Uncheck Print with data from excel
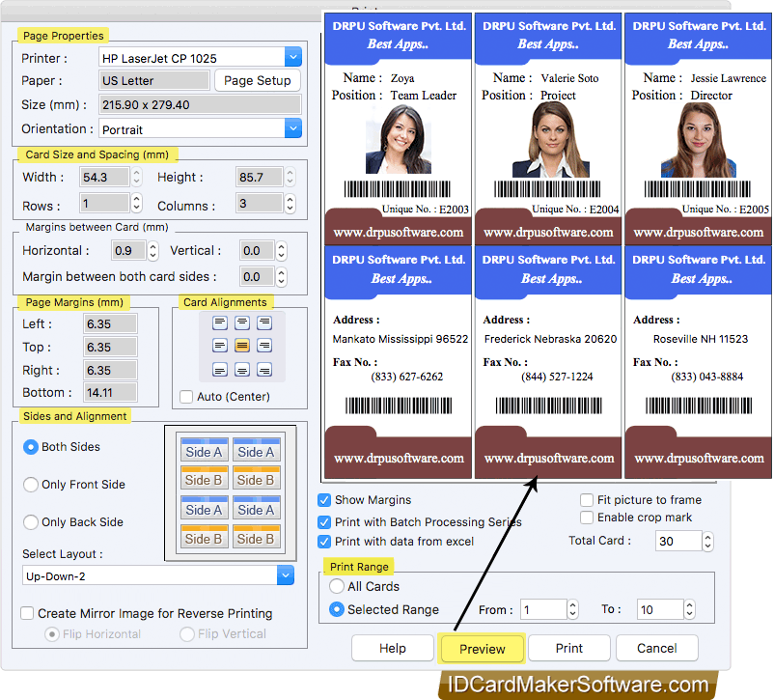Image resolution: width=774 pixels, height=700 pixels. (x=324, y=542)
